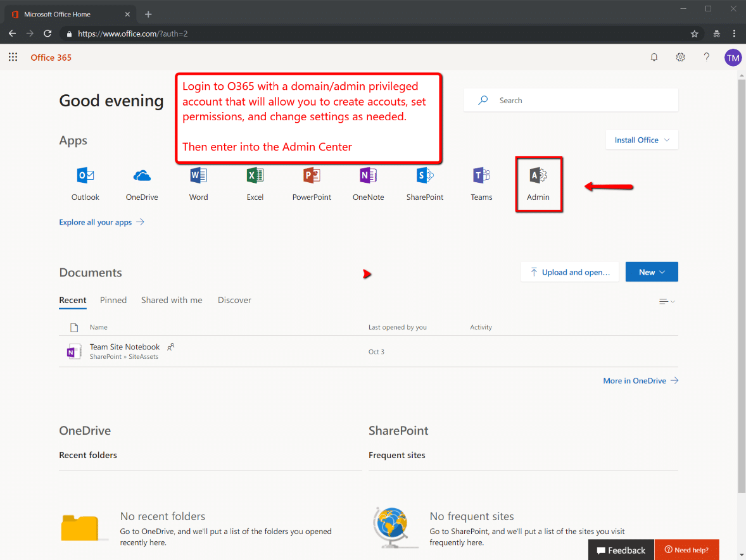Open the Team Site Notebook document
746x560 pixels.
click(125, 347)
